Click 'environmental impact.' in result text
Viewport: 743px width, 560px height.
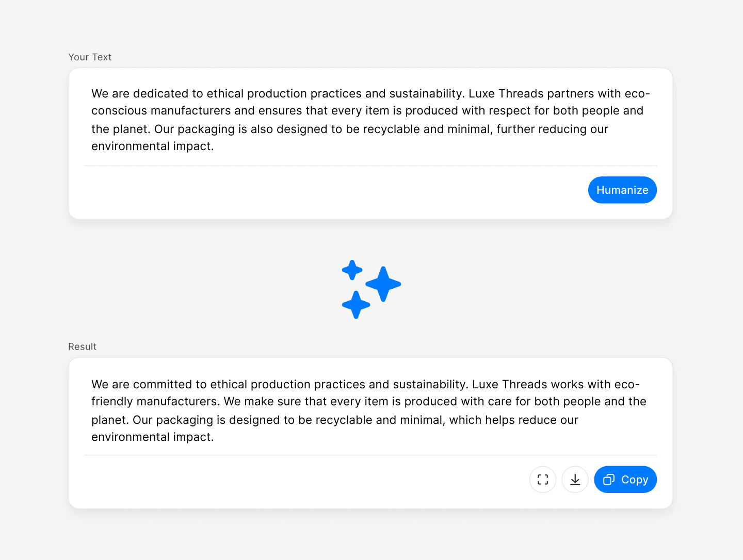click(x=152, y=437)
